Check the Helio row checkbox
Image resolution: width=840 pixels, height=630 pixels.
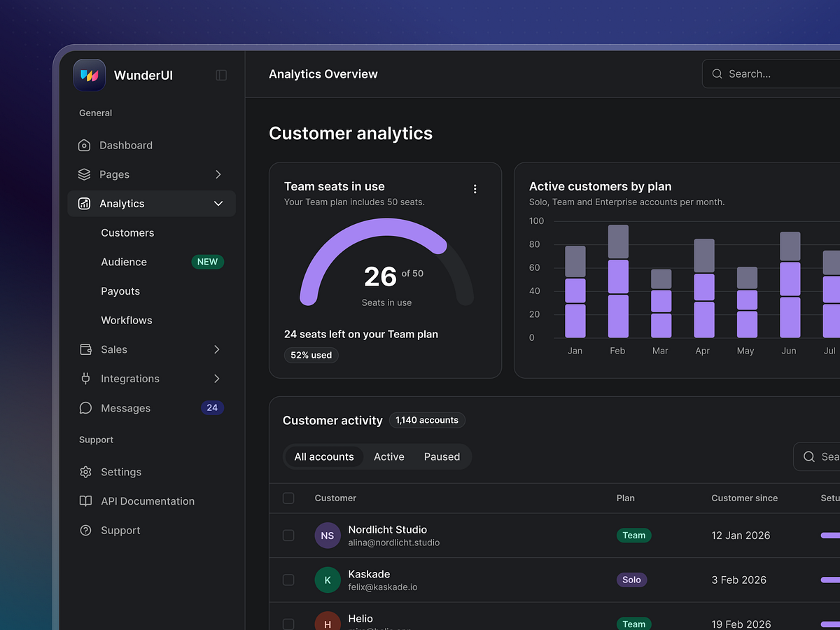[x=288, y=624]
